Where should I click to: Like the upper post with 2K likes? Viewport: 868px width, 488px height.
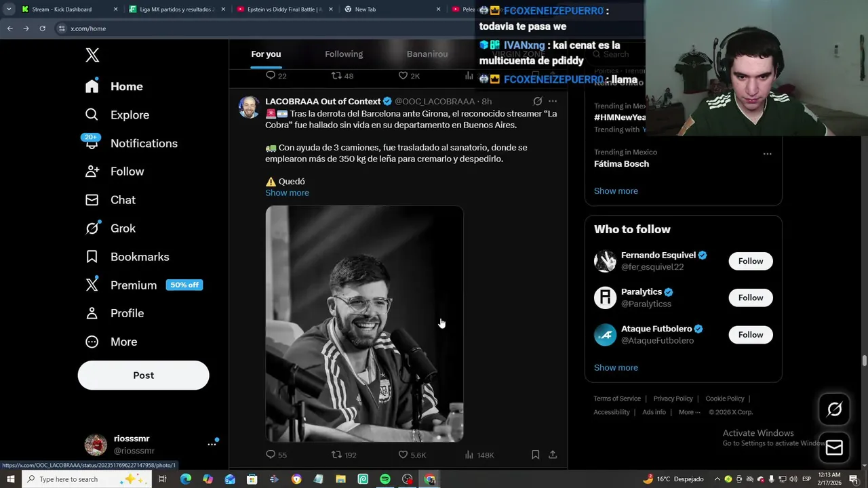409,76
